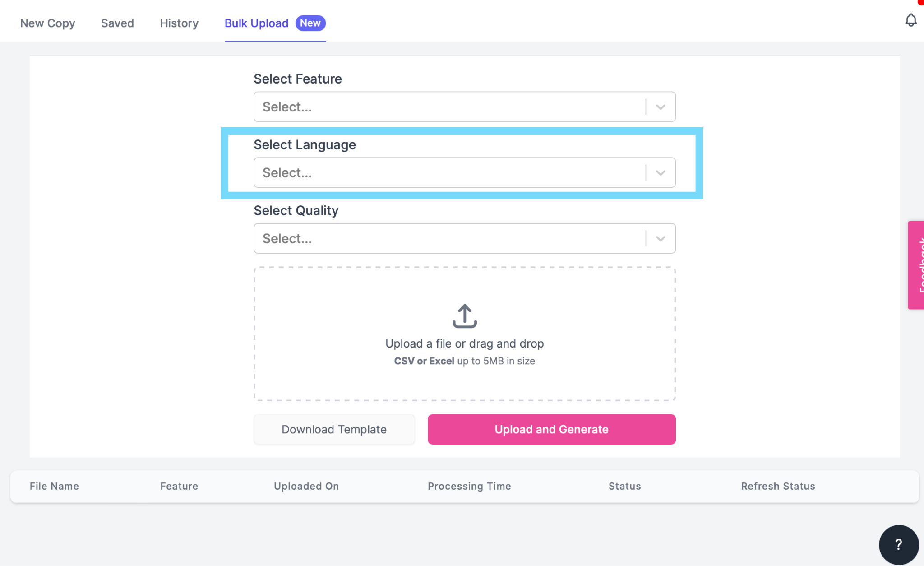
Task: Open the help question mark button
Action: [898, 544]
